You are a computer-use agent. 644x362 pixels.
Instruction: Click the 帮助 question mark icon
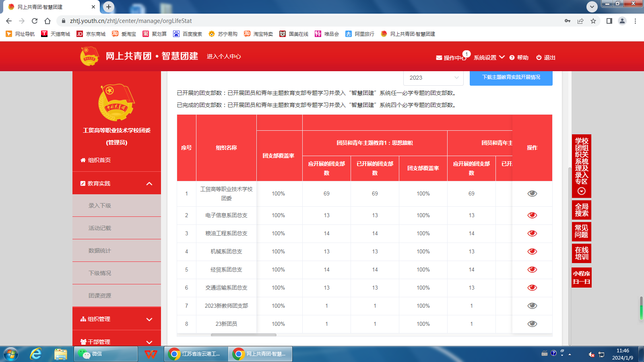click(x=512, y=58)
